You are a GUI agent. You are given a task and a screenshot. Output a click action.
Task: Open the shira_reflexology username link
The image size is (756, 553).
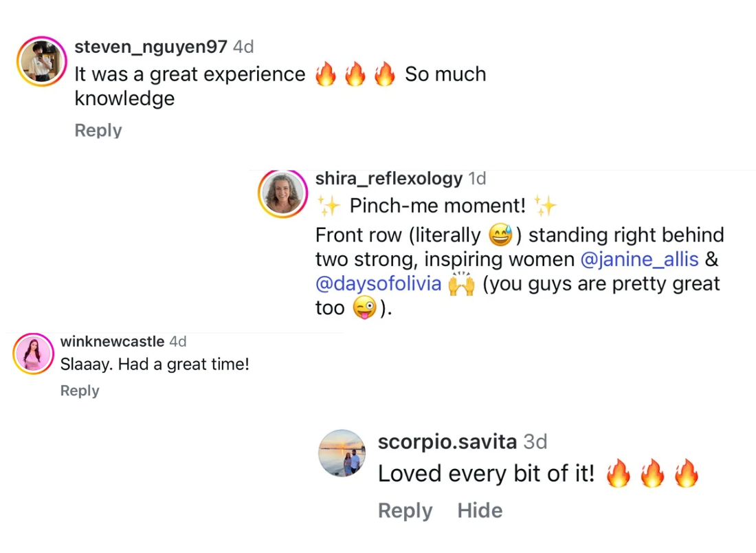point(388,179)
